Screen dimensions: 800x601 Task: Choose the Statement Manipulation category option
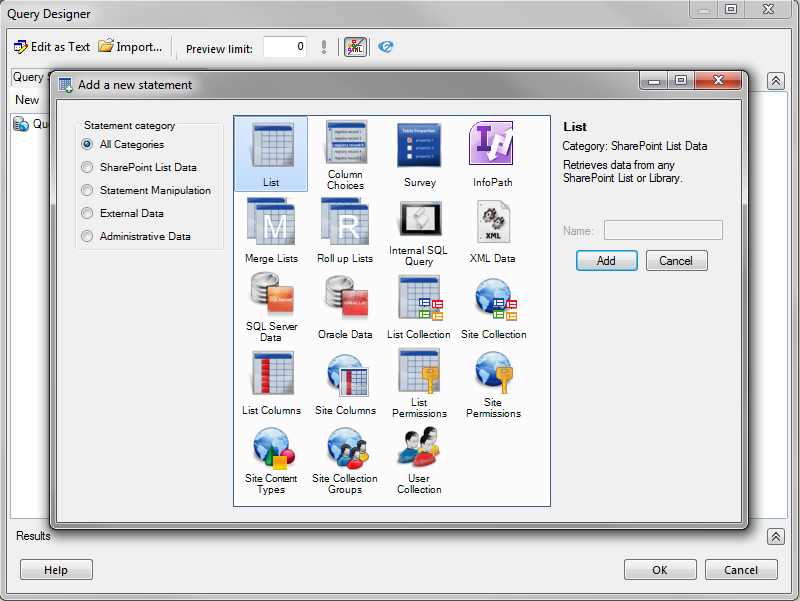click(88, 191)
